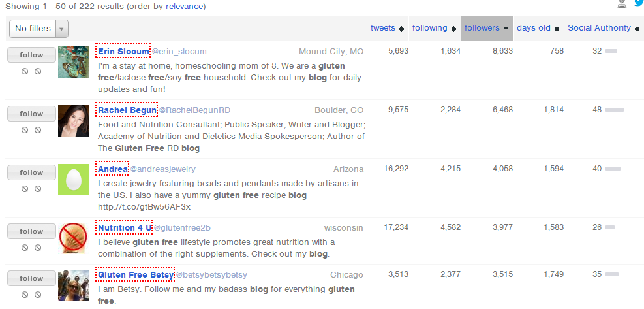Sort results by Social Authority
The width and height of the screenshot is (644, 309).
tap(603, 28)
